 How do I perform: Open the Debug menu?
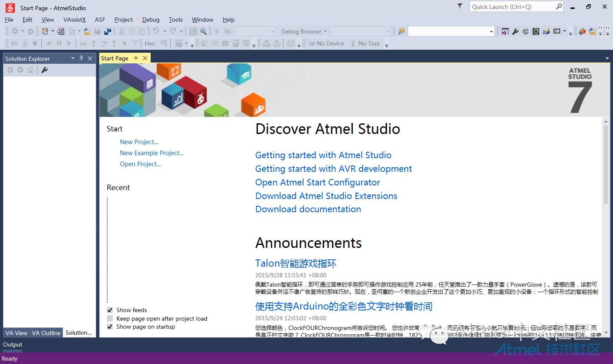[151, 20]
